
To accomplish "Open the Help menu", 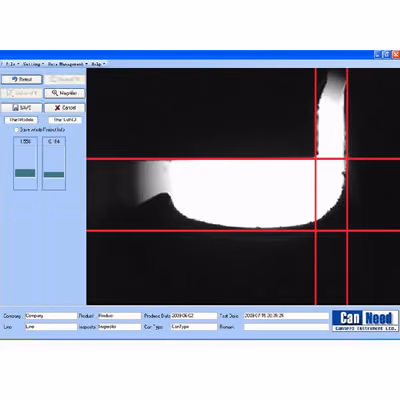I will tap(98, 64).
